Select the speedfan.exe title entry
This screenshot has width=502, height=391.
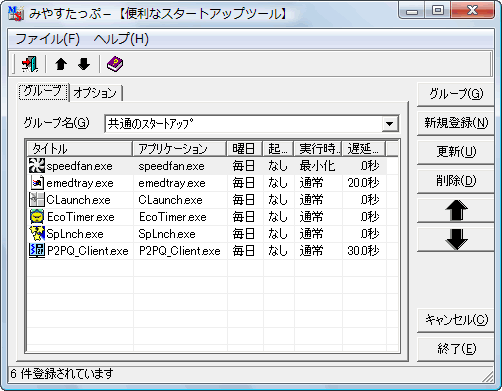(79, 166)
